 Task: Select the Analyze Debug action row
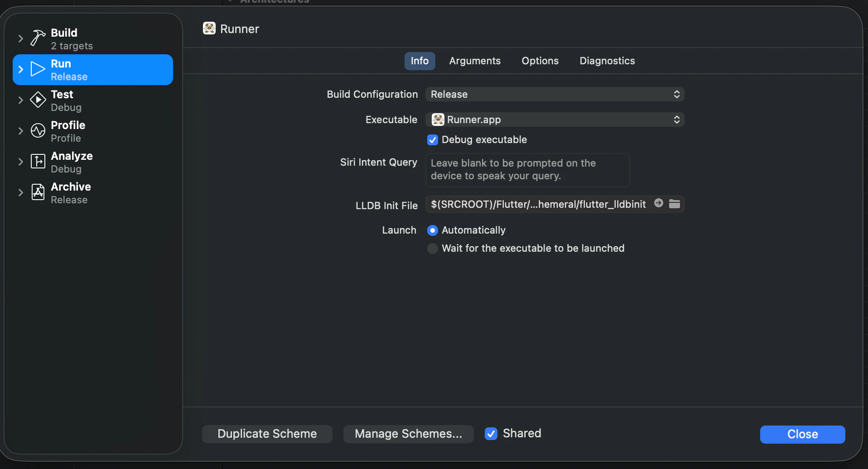(x=93, y=162)
